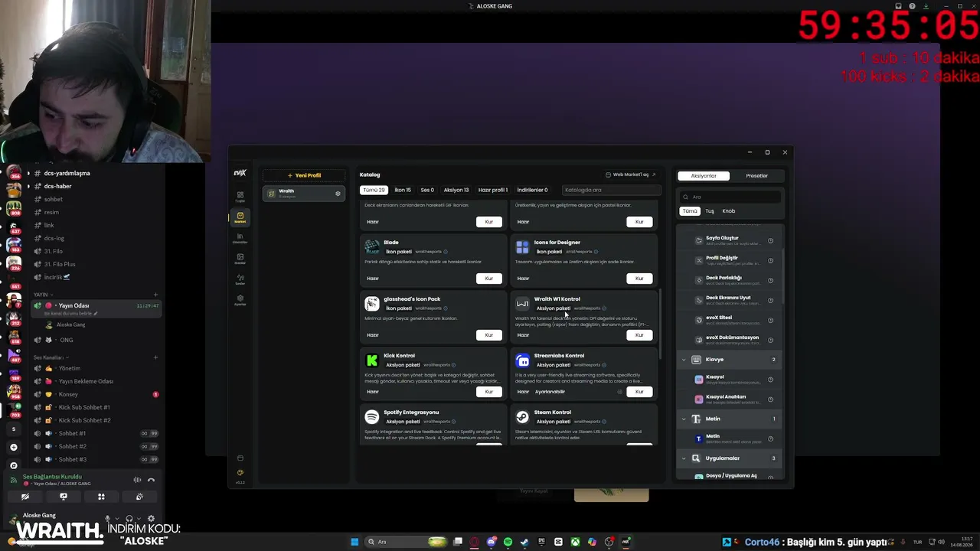Open the dcs-log channel in Discord
This screenshot has height=551, width=980.
click(96, 238)
